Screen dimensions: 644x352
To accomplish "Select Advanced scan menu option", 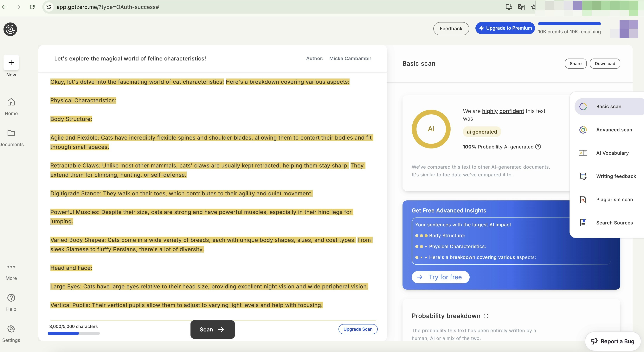I will tap(614, 130).
